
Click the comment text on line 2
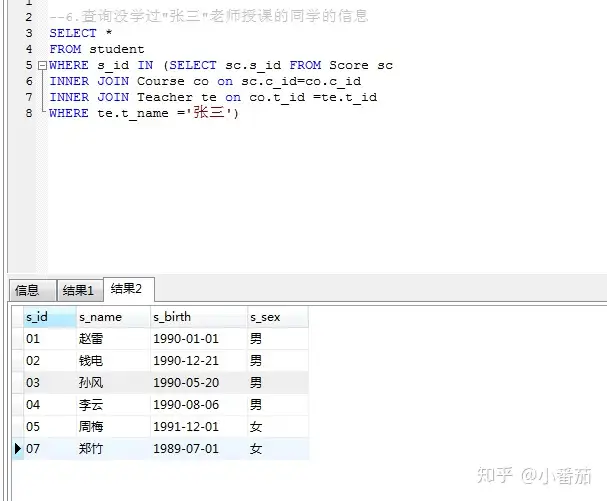(209, 16)
